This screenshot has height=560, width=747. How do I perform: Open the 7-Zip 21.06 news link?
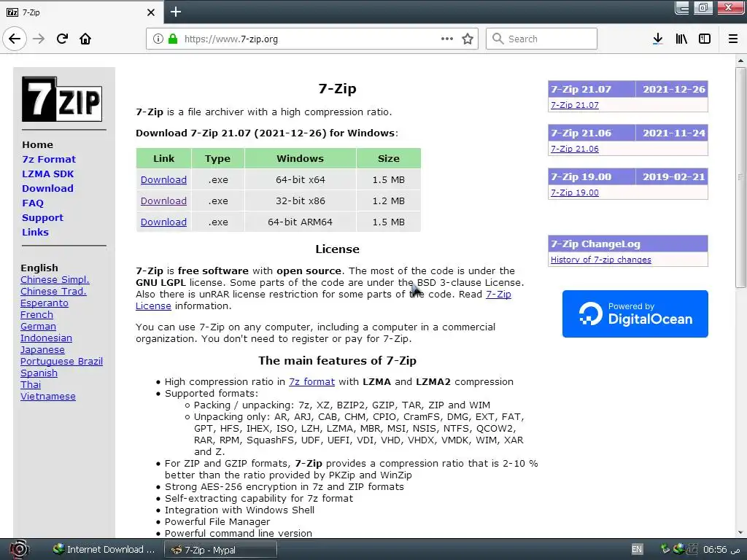click(575, 149)
